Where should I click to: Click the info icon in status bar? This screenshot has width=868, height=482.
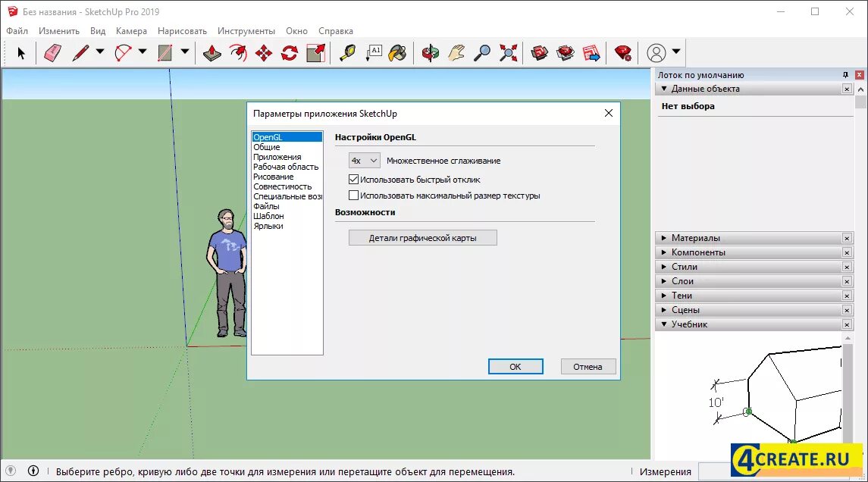[33, 471]
